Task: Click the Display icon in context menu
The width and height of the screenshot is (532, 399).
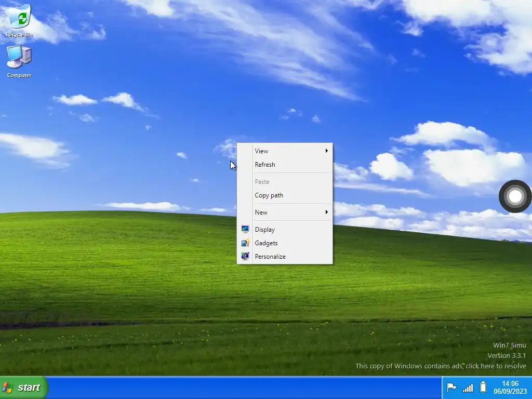Action: [245, 229]
